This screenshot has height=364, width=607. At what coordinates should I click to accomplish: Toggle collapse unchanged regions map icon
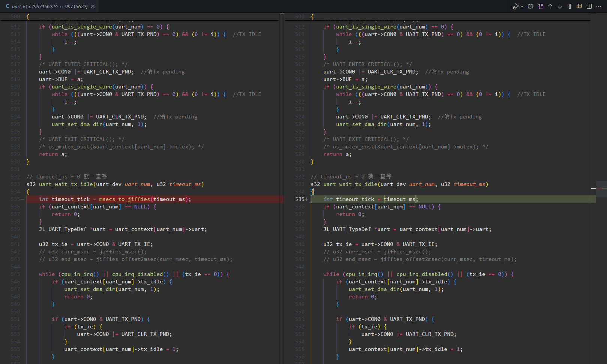click(579, 6)
